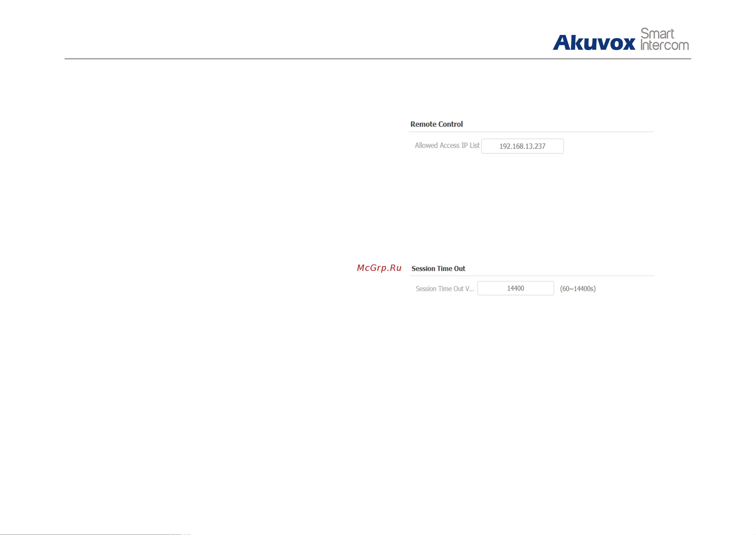This screenshot has height=535, width=756.
Task: Click the Allowed Access IP List field
Action: coord(522,146)
